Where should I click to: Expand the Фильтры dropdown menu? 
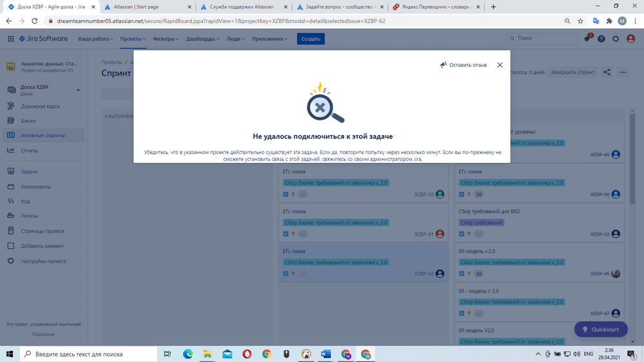click(x=166, y=39)
